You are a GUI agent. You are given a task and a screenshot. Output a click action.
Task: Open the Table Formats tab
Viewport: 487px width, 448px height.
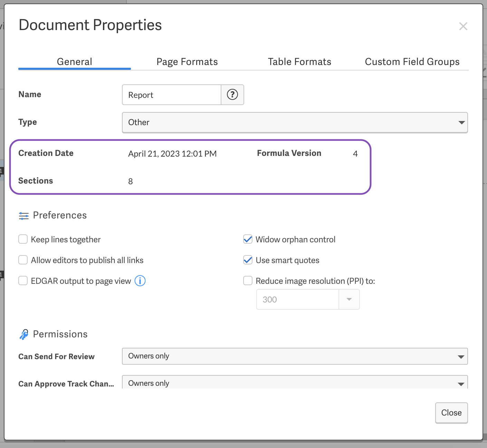click(x=299, y=62)
